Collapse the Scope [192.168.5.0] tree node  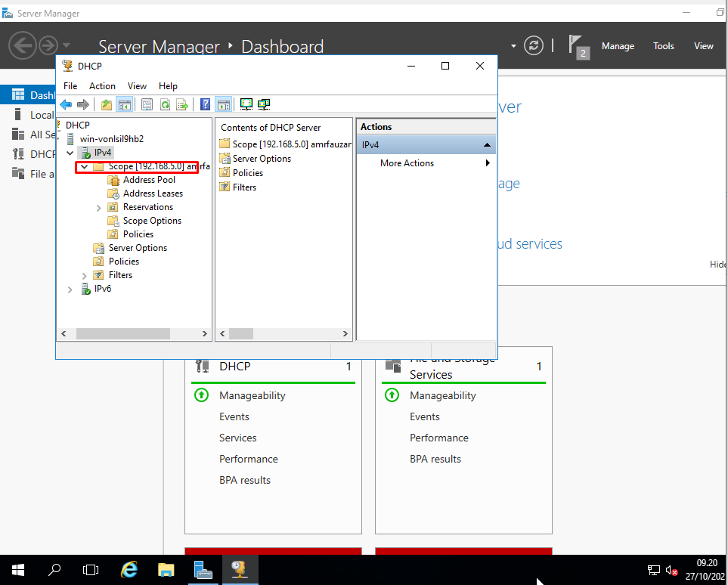tap(85, 166)
